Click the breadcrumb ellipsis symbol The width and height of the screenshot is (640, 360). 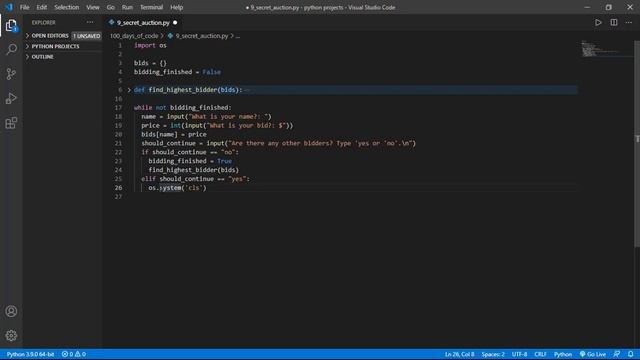click(238, 36)
